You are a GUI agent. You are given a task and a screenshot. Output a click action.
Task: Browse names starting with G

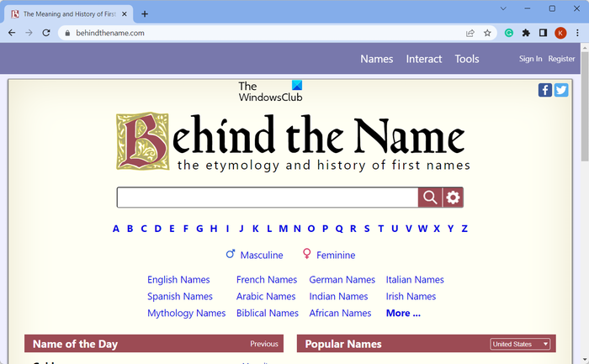(x=199, y=229)
